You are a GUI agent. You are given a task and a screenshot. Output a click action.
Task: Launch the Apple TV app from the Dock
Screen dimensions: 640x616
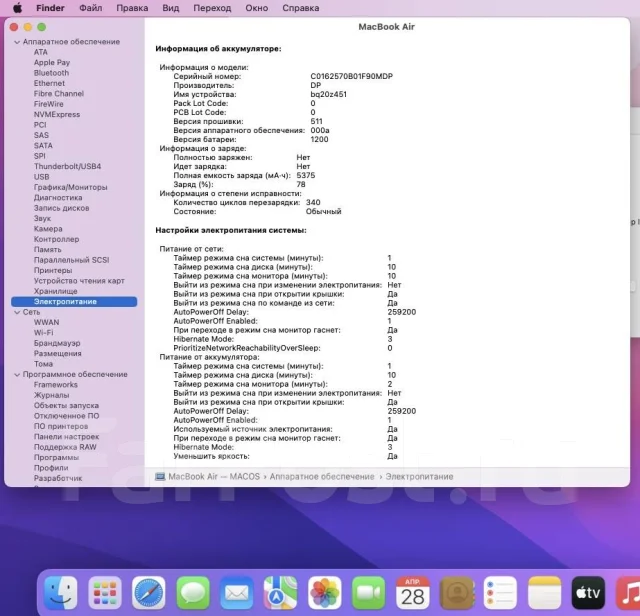click(x=588, y=592)
